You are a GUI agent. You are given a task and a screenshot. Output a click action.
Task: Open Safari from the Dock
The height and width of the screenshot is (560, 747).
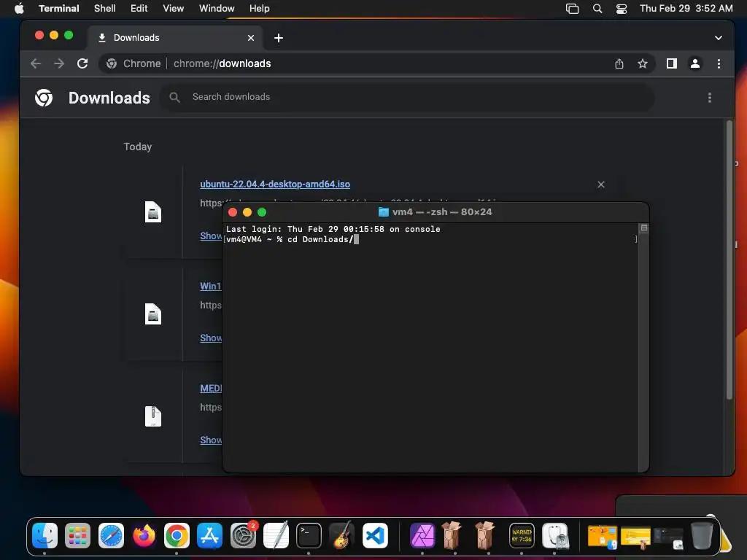pos(111,536)
